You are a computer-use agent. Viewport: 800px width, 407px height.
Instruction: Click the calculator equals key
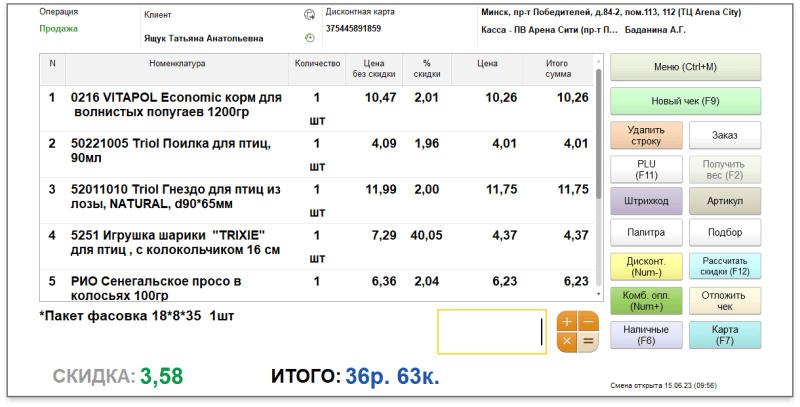[588, 342]
